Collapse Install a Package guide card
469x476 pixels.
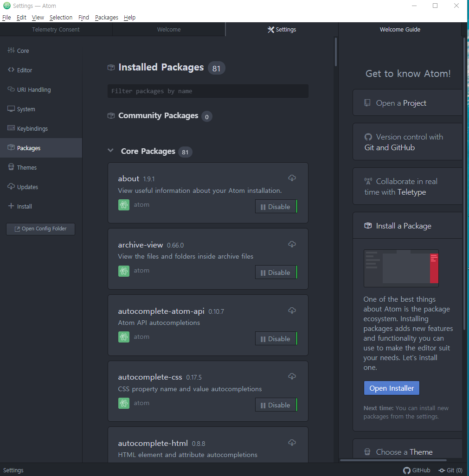[x=407, y=226]
